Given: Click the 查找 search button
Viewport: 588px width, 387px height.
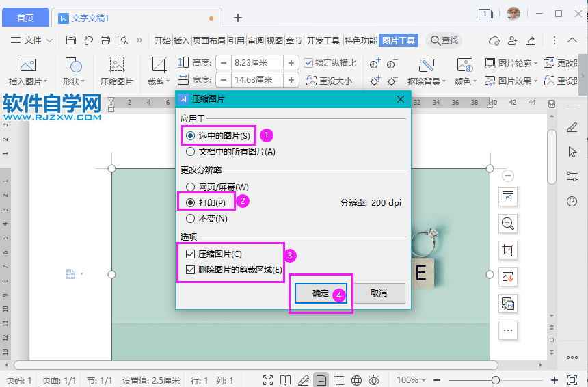Looking at the screenshot, I should tap(444, 40).
